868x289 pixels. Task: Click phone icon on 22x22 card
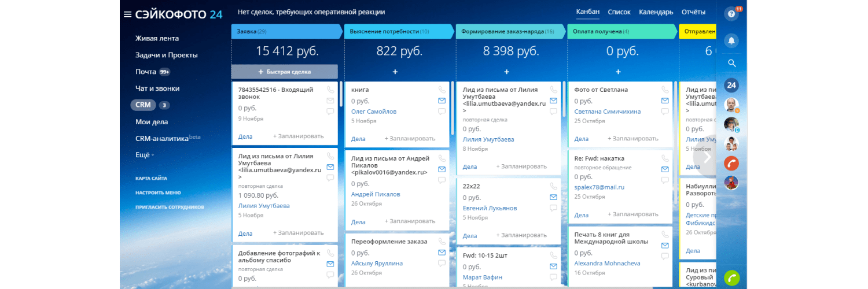553,186
